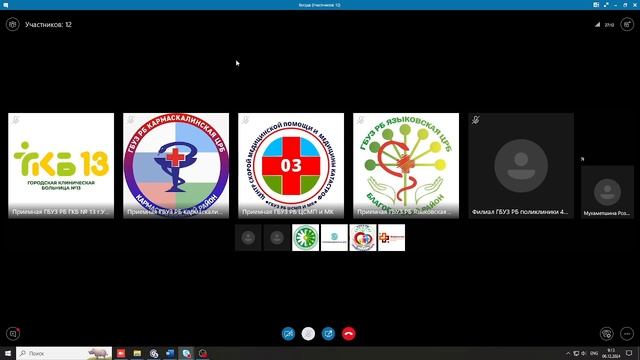The width and height of the screenshot is (640, 360).
Task: Click muted mic icon on Кармаскалинская tile
Action: (131, 120)
